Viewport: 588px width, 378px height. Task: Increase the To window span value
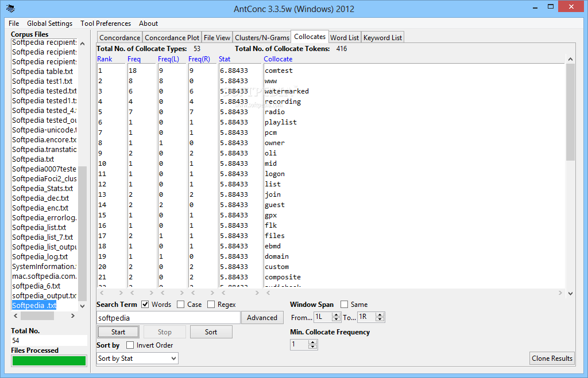coord(380,315)
